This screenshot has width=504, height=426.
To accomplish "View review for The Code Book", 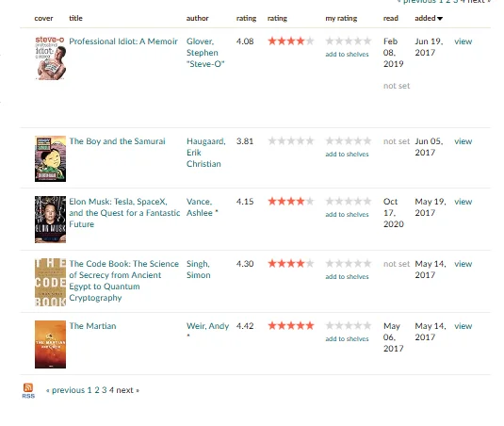I will pyautogui.click(x=463, y=264).
